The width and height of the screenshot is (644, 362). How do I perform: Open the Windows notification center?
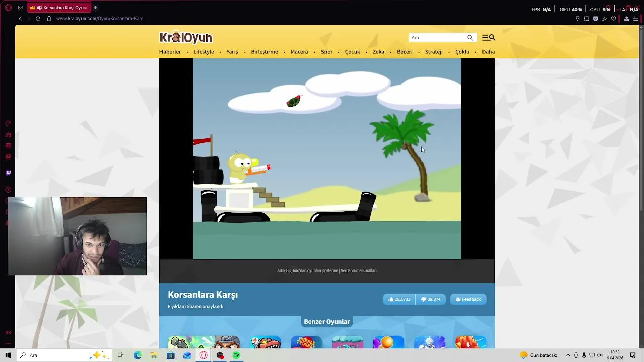pos(633,355)
